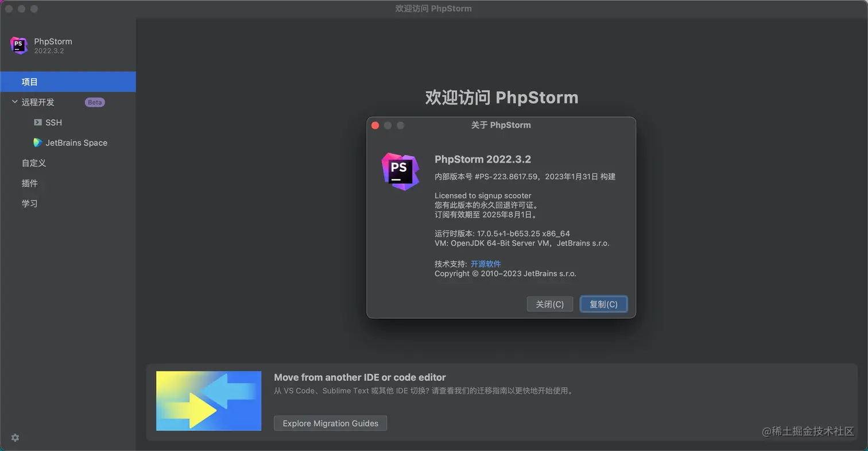Click the VM: OpenJDK 64-Bit Server VM line
868x451 pixels.
pos(522,243)
